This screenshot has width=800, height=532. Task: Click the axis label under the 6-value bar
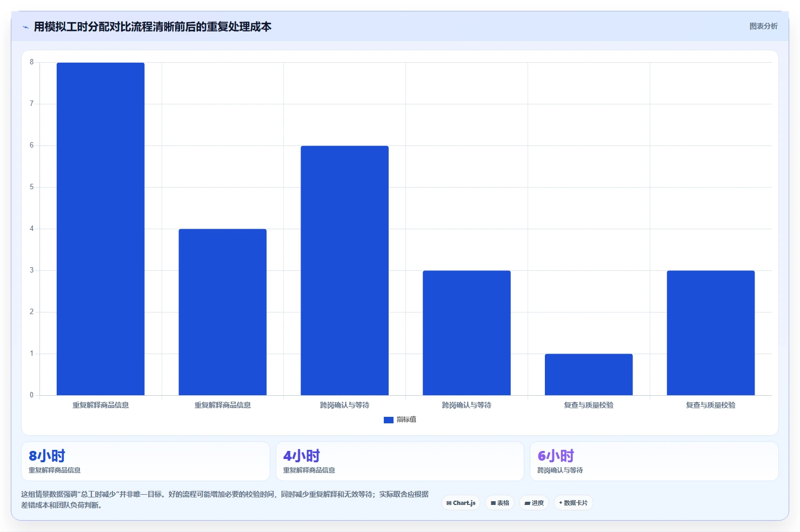point(345,405)
